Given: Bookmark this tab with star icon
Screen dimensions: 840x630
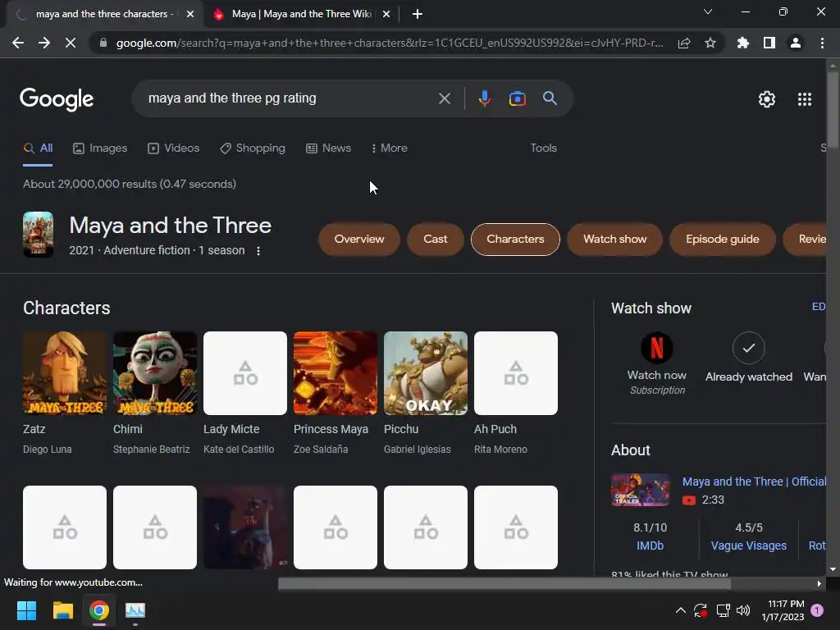Looking at the screenshot, I should pos(710,43).
